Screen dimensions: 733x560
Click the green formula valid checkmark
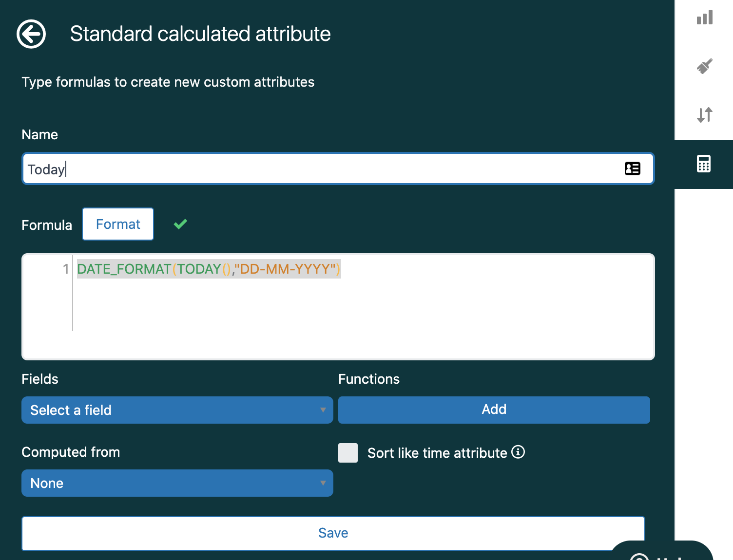click(x=180, y=224)
